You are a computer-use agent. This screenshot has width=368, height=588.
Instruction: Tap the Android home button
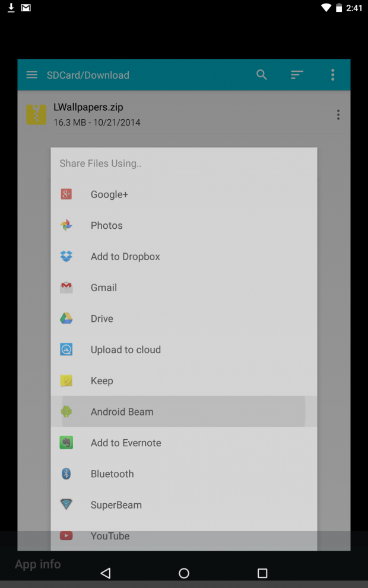pyautogui.click(x=184, y=573)
